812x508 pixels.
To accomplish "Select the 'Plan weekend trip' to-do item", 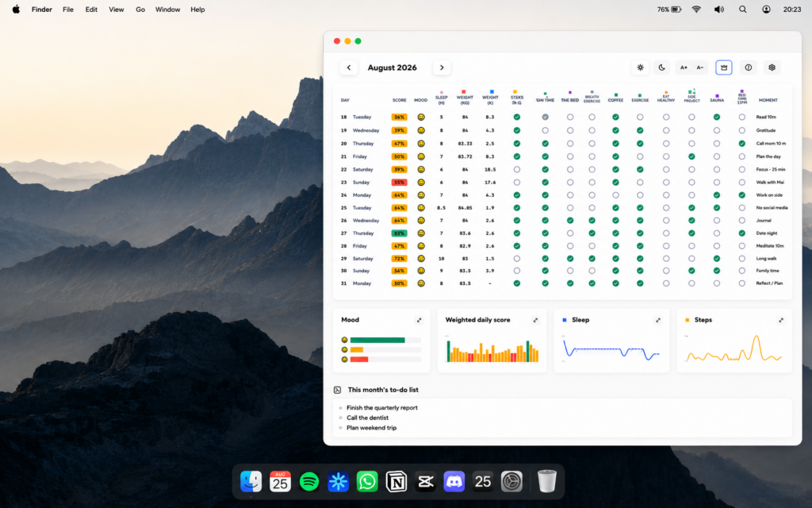I will click(371, 428).
